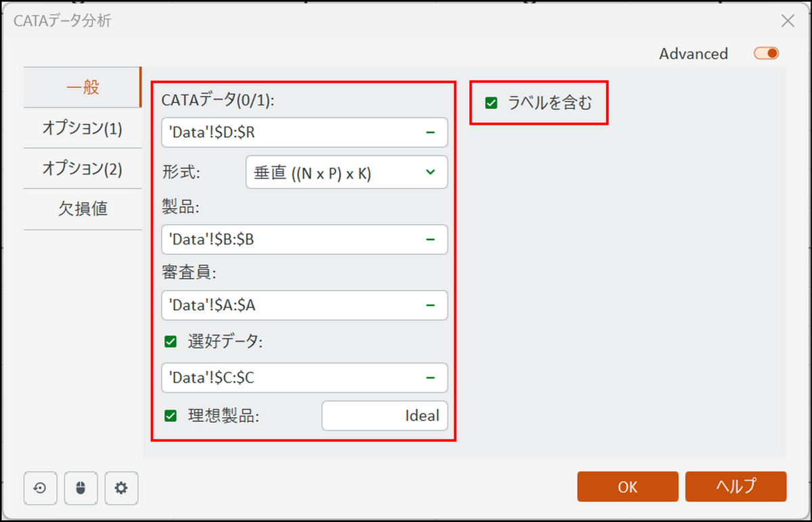812x522 pixels.
Task: Click the reset icon at bottom left
Action: tap(40, 488)
